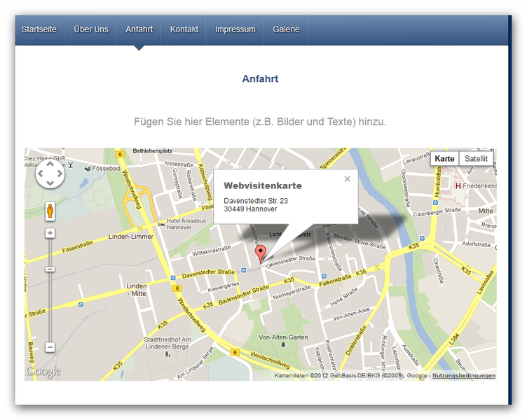Click the Wittekindstraße street label
This screenshot has width=527, height=420.
(x=211, y=251)
